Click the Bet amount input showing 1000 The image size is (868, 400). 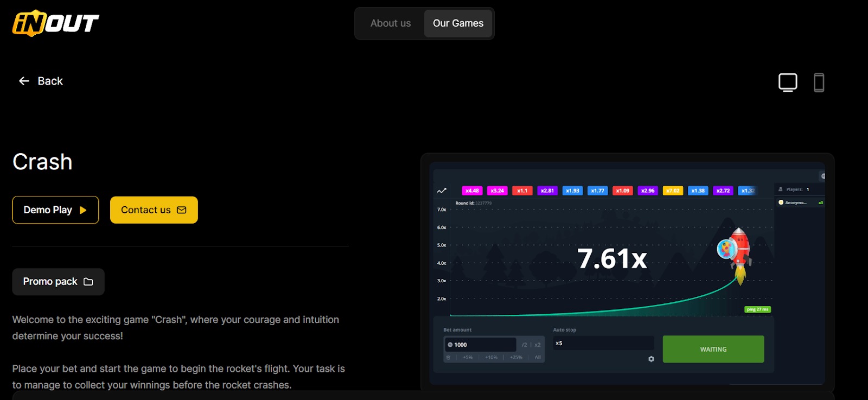pos(481,345)
